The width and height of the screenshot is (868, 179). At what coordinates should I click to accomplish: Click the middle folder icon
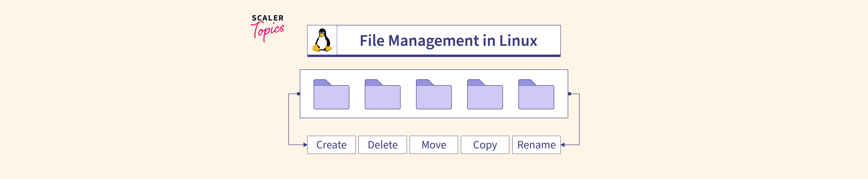pyautogui.click(x=434, y=95)
